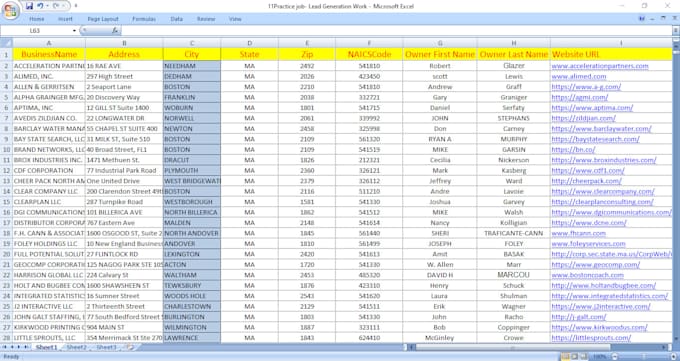Open the www.accelerationpartners.com link
Screen dimensions: 680x361
coord(600,66)
